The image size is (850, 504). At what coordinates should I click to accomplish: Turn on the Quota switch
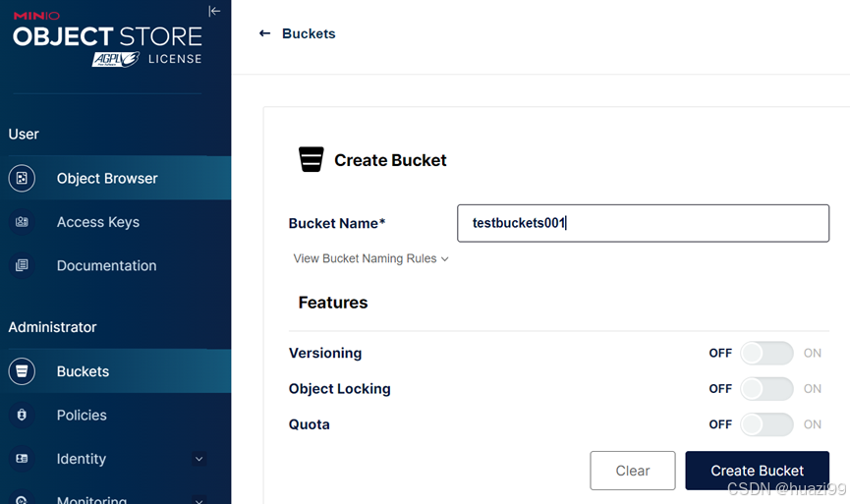coord(766,424)
